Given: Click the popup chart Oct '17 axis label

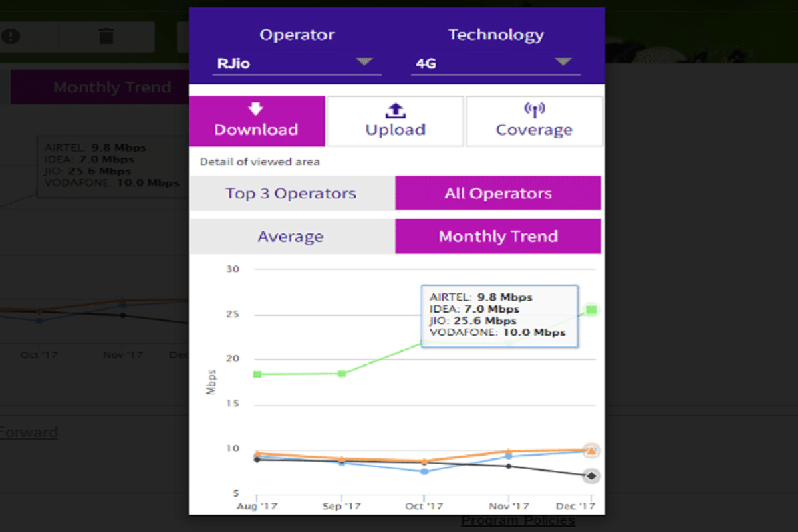Looking at the screenshot, I should point(424,507).
